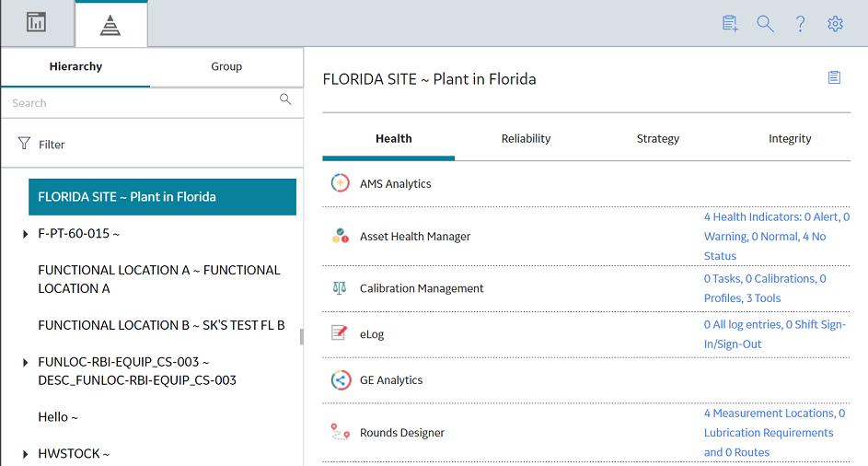
Task: Switch to the Reliability tab
Action: 526,138
